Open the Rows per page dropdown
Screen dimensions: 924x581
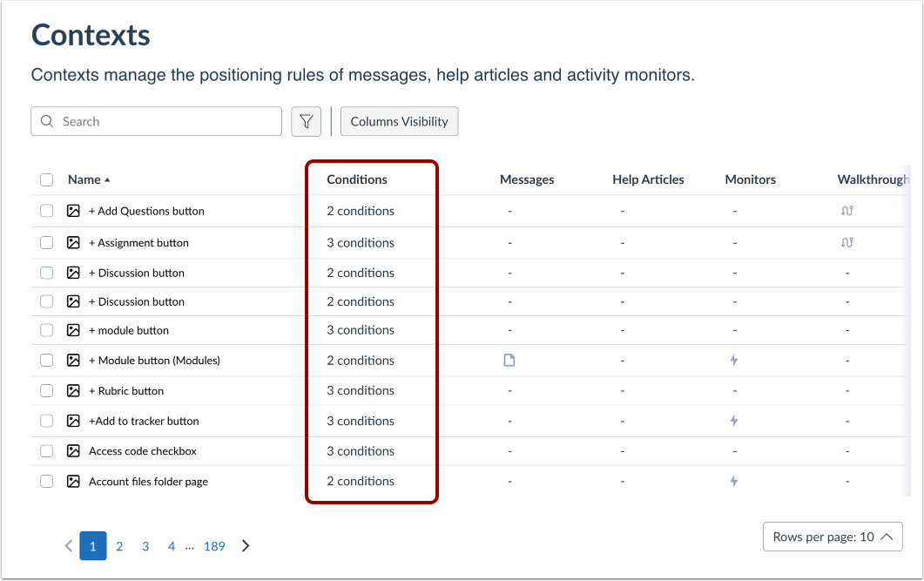click(x=833, y=537)
